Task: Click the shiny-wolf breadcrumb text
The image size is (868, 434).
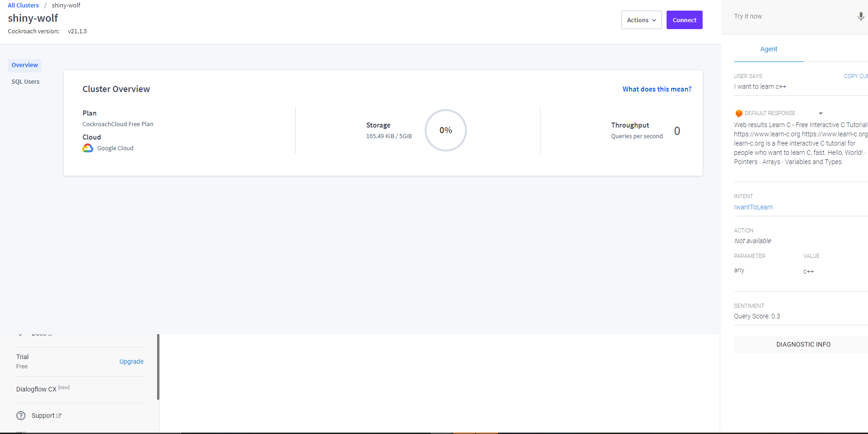Action: (66, 6)
